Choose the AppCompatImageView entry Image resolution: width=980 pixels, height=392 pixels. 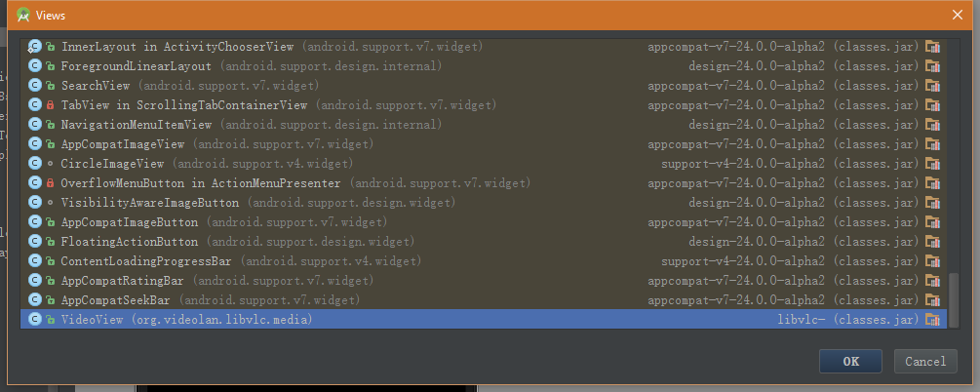pos(484,143)
